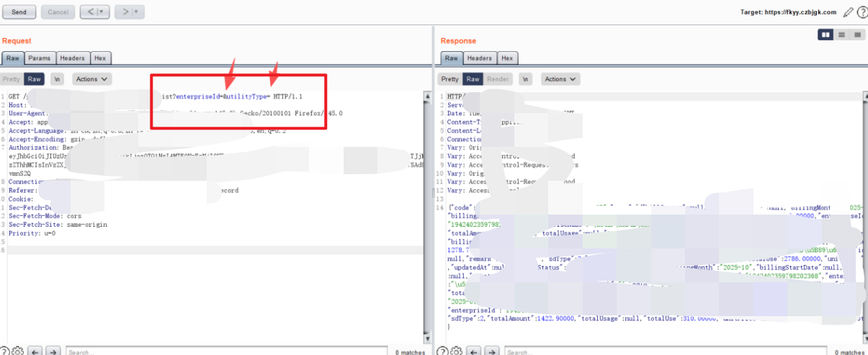Select side-by-side split layout icon
Viewport: 868px width, 355px height.
[x=826, y=35]
